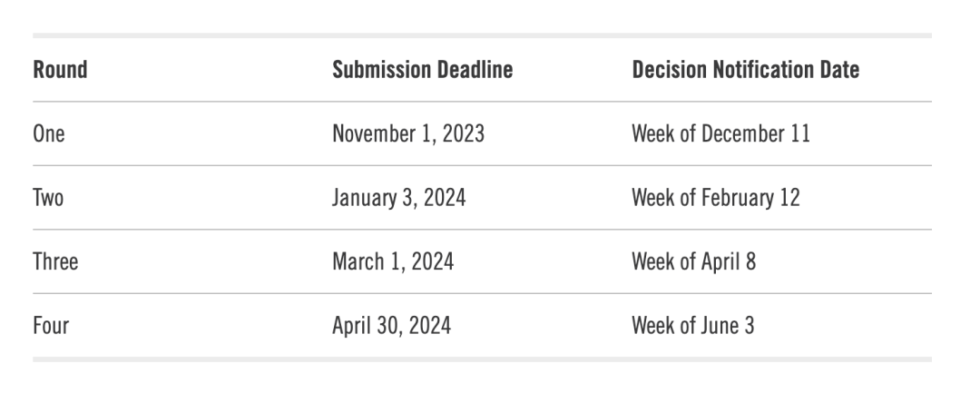980x393 pixels.
Task: Click the Round column header
Action: click(60, 70)
